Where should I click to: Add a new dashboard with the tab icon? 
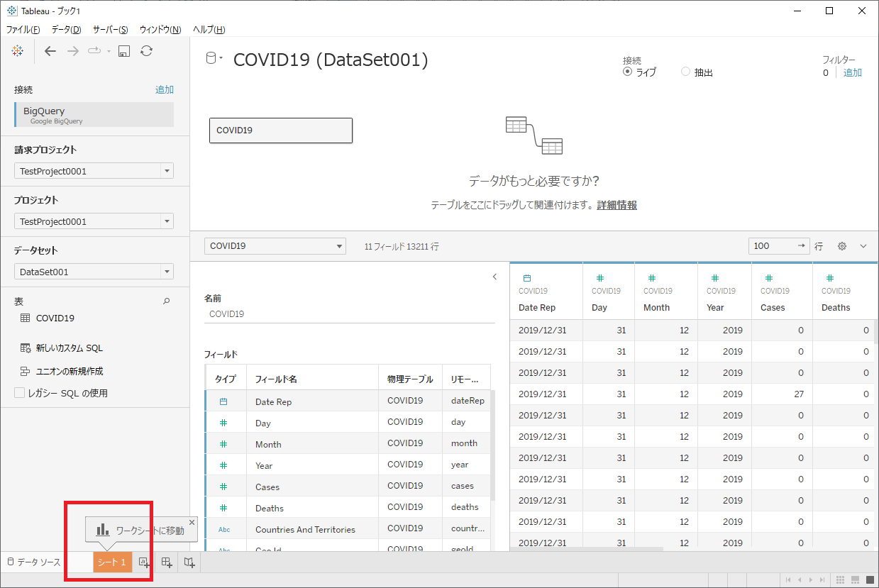pyautogui.click(x=167, y=562)
